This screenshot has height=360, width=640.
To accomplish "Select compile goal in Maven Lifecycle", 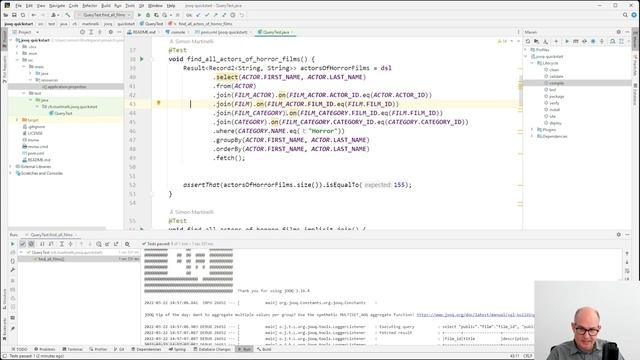I will point(556,83).
